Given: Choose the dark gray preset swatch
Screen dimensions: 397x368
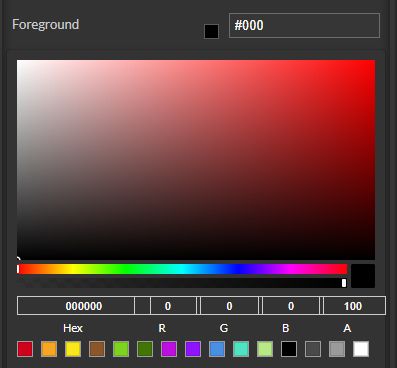Looking at the screenshot, I should [x=313, y=349].
